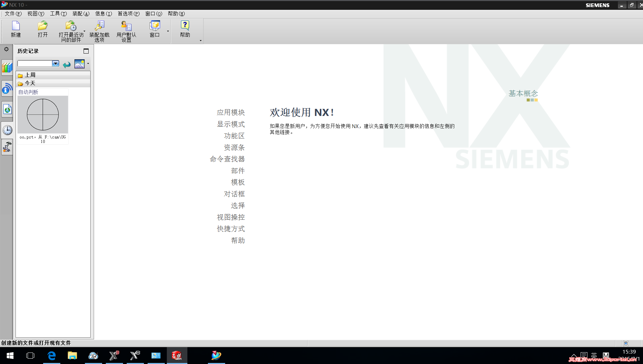Open the web browser tab in resource bar
Image resolution: width=643 pixels, height=364 pixels.
click(x=7, y=109)
